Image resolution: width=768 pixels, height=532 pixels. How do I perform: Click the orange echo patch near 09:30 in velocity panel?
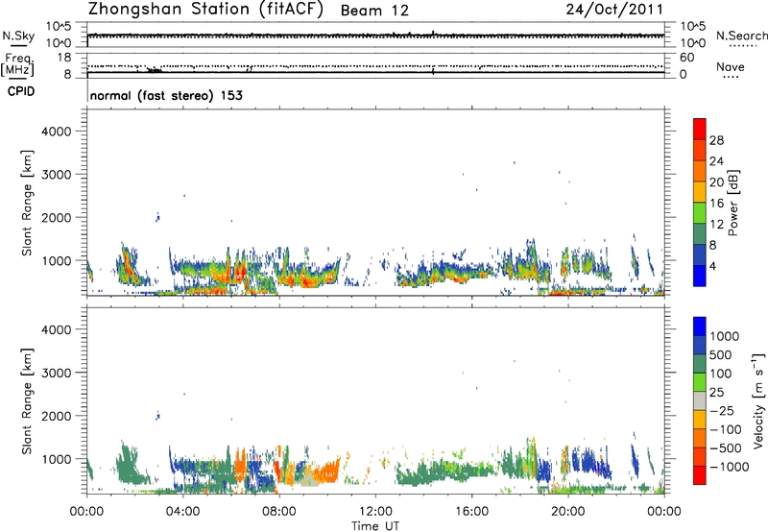pyautogui.click(x=326, y=472)
